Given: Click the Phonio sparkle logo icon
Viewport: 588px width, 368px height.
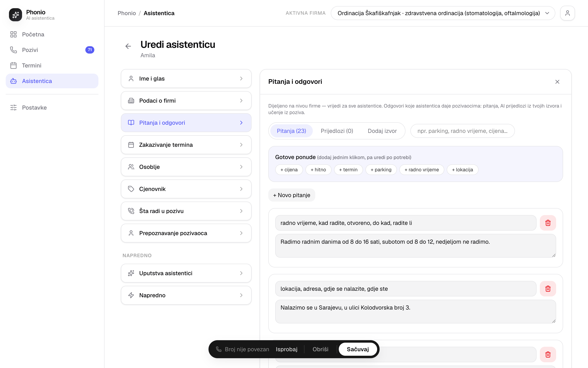Looking at the screenshot, I should tap(16, 15).
